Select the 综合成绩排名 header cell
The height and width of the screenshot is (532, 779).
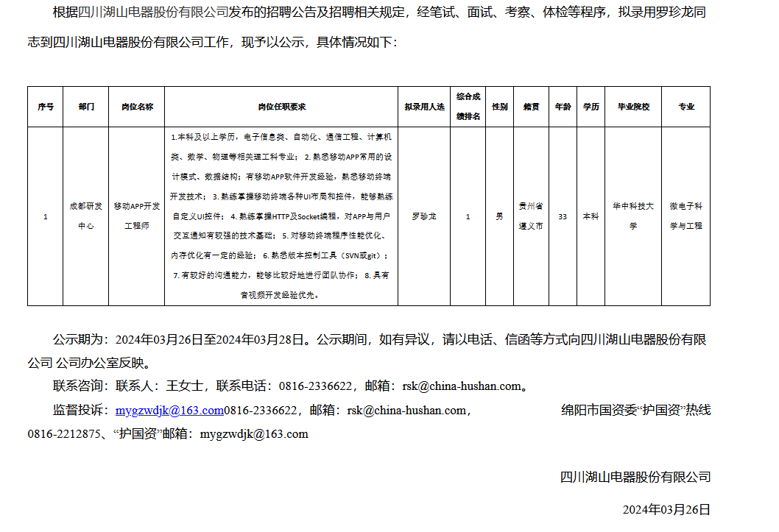tap(468, 107)
